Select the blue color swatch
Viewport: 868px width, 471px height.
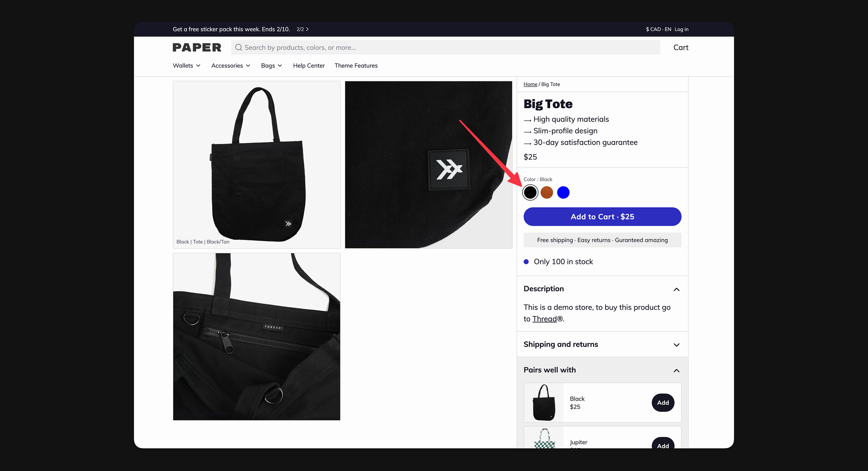coord(563,192)
